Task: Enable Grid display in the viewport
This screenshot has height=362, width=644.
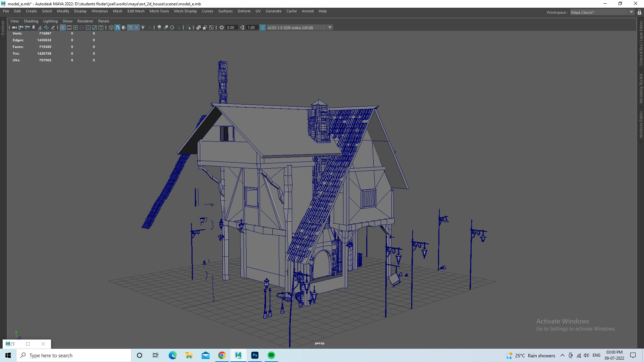Action: pos(63,27)
